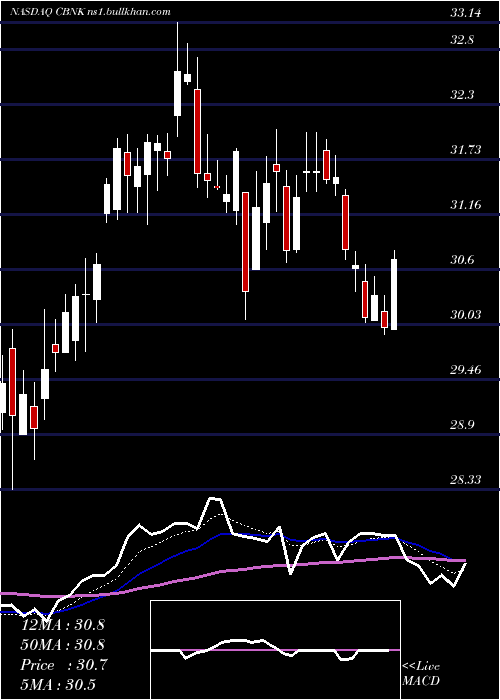Select the 30.03 price axis label

coord(465,315)
